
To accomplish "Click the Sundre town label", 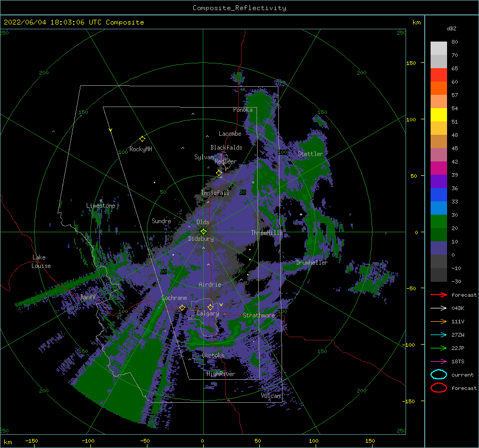I will coord(161,221).
